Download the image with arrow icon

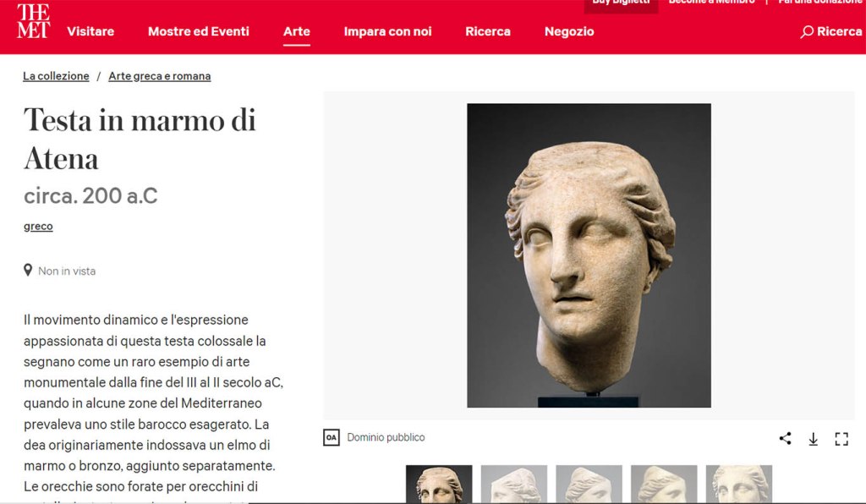click(813, 439)
